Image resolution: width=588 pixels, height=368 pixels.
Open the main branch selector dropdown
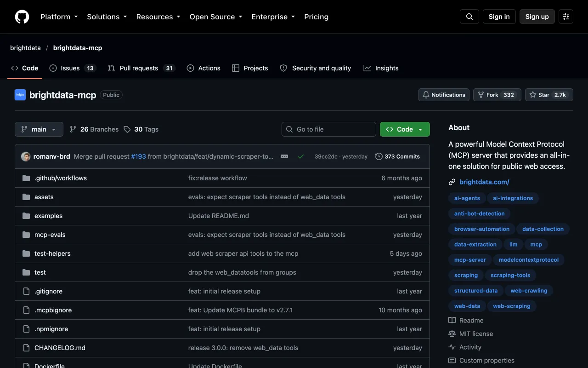coord(39,129)
